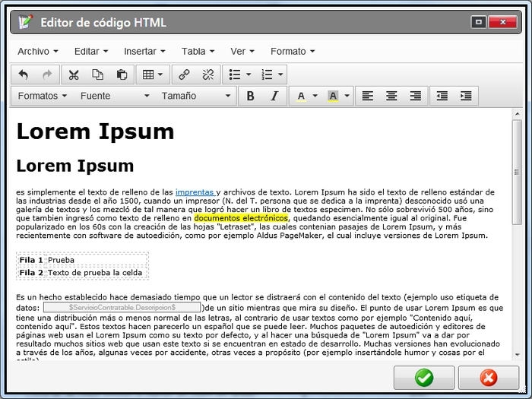
Task: Maximize the Editor de código HTML window
Action: (x=479, y=22)
